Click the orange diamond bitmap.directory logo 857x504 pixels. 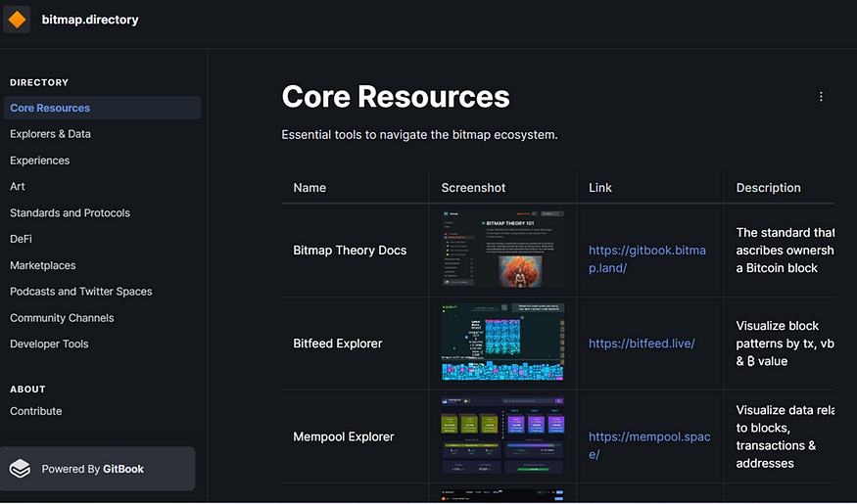(17, 20)
